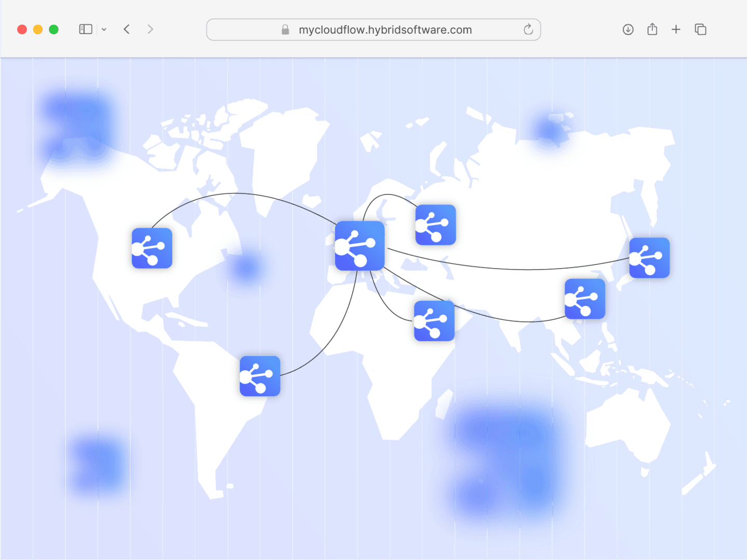Maximize the window with the green button
Viewport: 747px width, 560px height.
tap(53, 30)
